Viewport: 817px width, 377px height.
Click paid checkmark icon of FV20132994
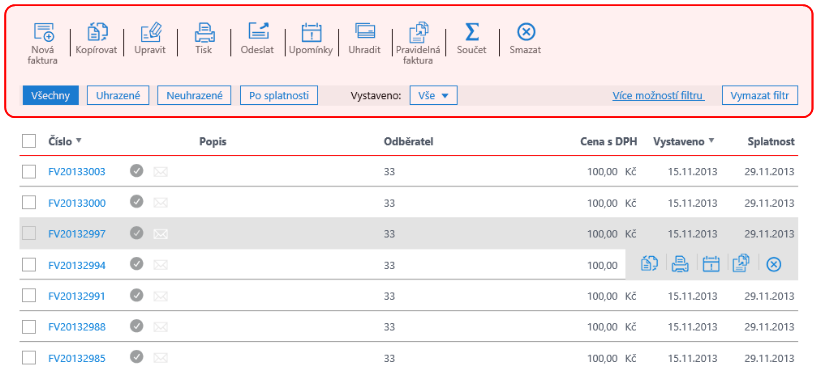tap(137, 264)
